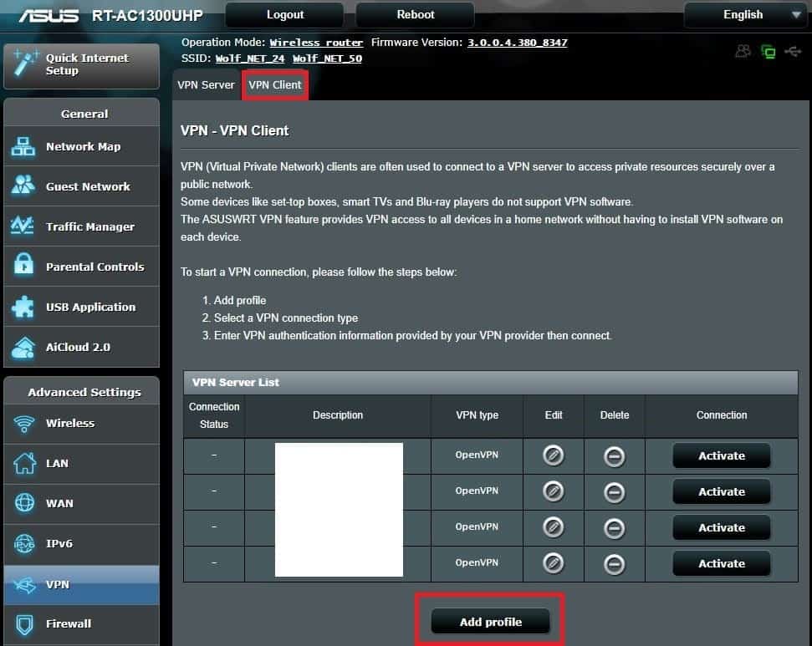
Task: Click the Logout button
Action: 285,14
